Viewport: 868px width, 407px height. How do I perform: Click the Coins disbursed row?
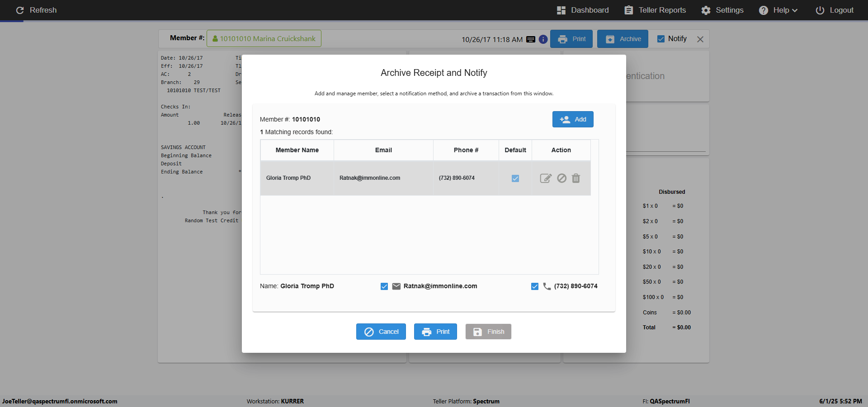pos(667,313)
